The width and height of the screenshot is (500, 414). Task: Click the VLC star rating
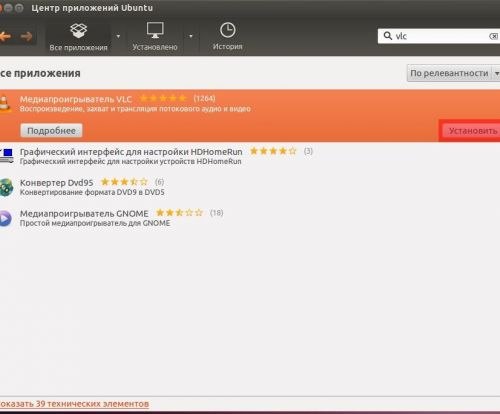[x=163, y=98]
